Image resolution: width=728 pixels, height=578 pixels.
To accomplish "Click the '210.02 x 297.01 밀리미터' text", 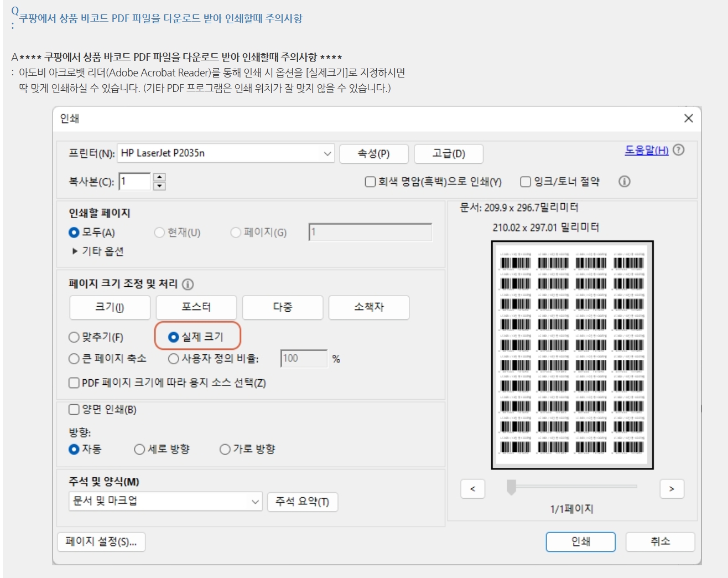I will (x=546, y=228).
